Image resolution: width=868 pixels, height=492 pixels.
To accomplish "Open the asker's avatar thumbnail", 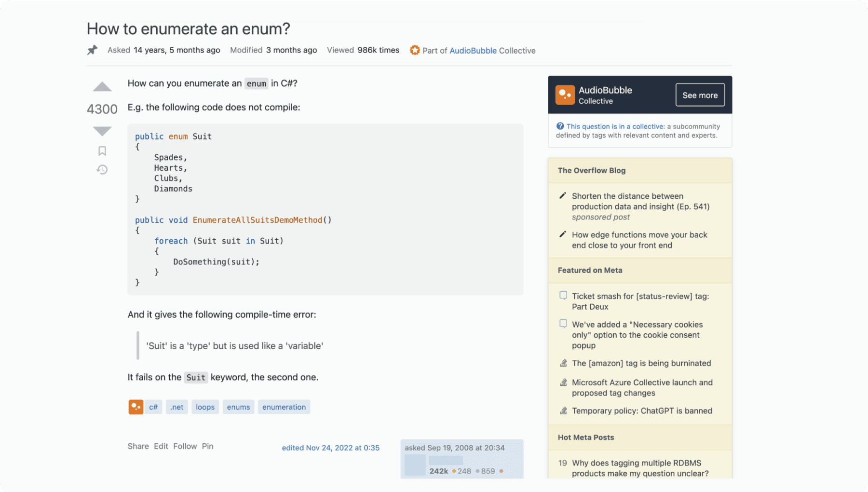I will [x=415, y=465].
